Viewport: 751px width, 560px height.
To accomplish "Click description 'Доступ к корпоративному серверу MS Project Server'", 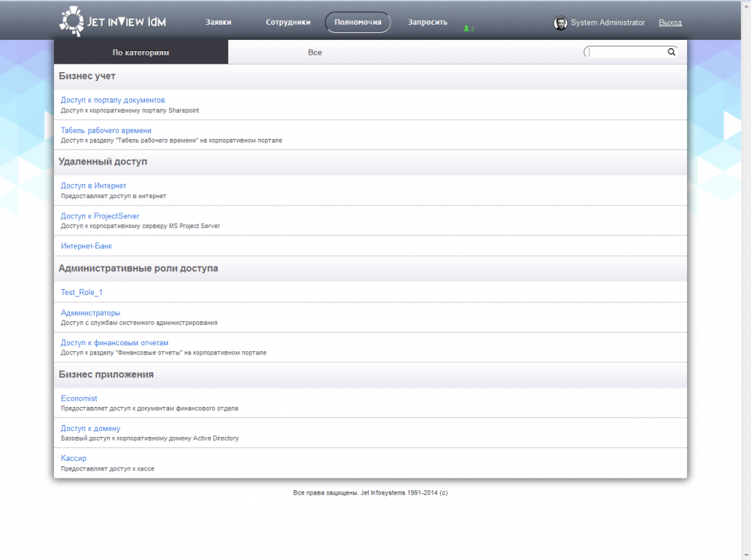I will [x=140, y=226].
